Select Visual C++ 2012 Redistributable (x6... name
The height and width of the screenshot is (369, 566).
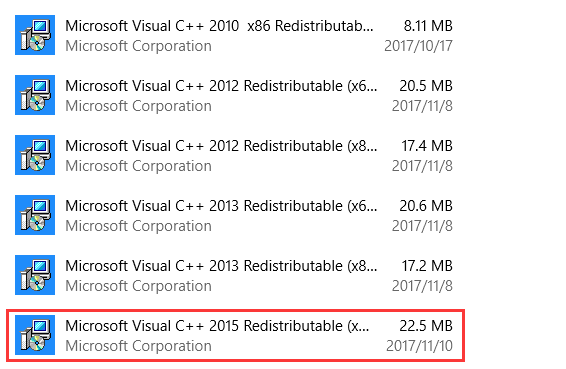pyautogui.click(x=221, y=86)
